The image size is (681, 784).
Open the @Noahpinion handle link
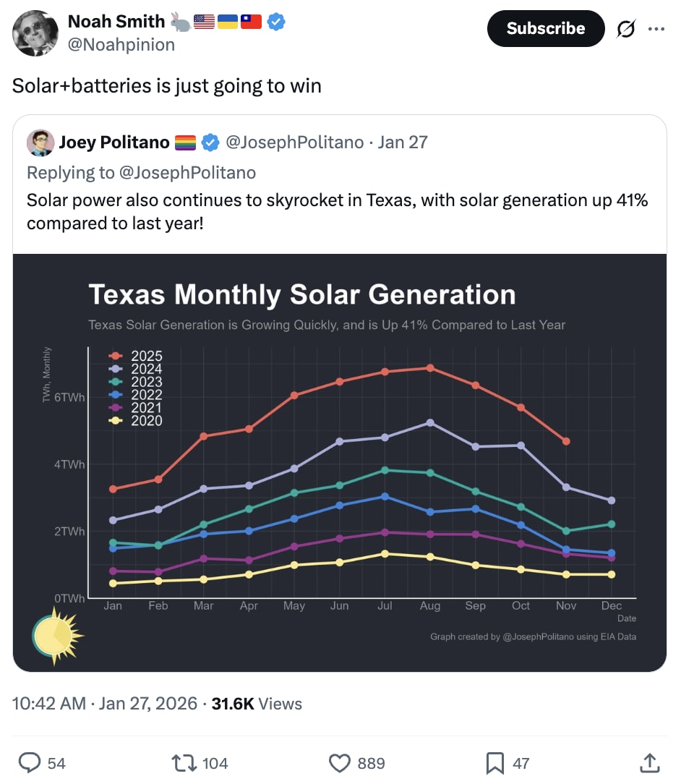click(121, 45)
